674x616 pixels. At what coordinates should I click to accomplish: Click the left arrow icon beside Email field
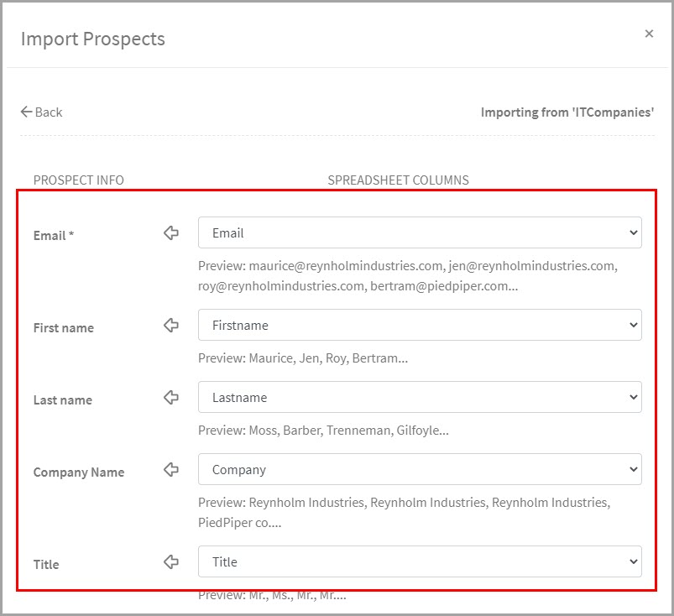(x=171, y=233)
